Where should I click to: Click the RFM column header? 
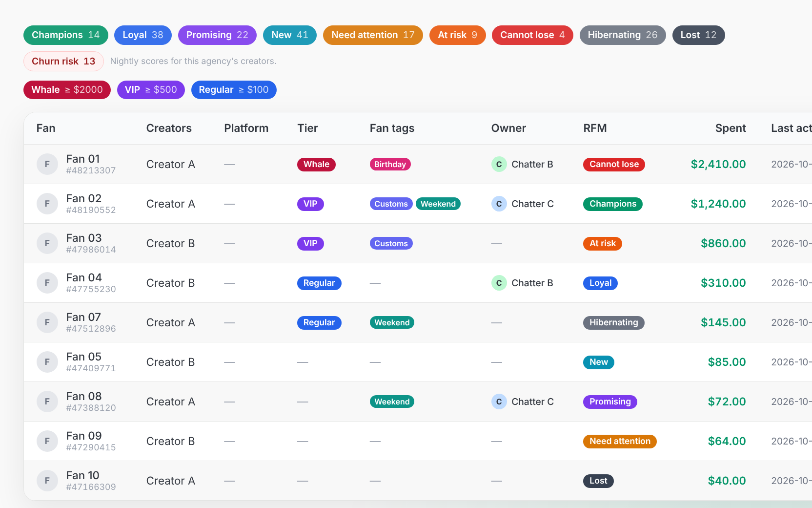(595, 128)
